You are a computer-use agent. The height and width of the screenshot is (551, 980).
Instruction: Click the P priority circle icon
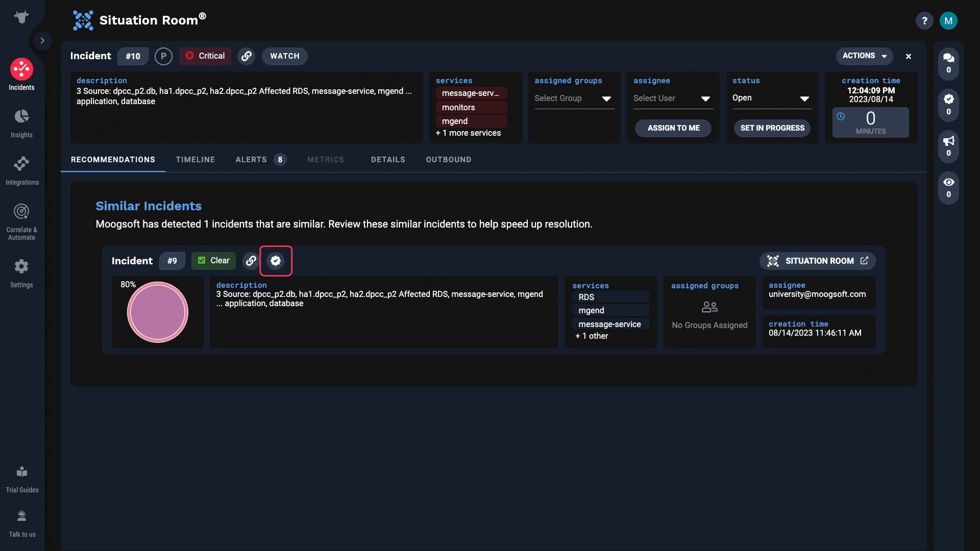pos(163,56)
